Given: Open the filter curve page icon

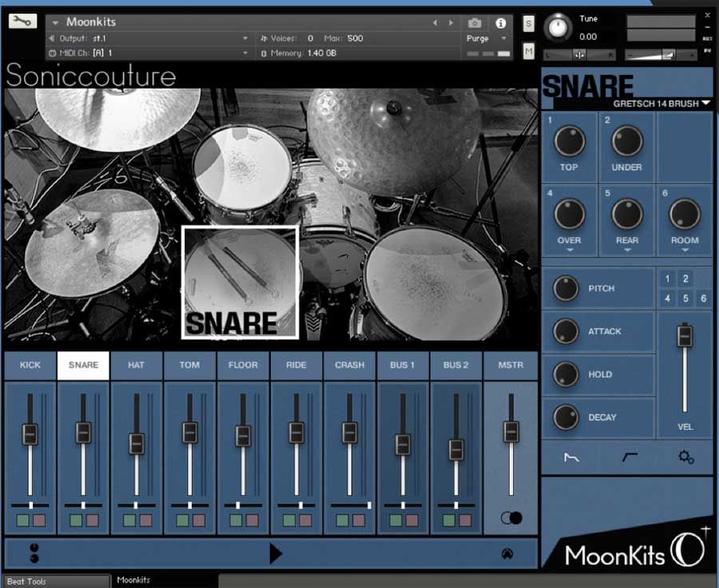Looking at the screenshot, I should pos(630,457).
